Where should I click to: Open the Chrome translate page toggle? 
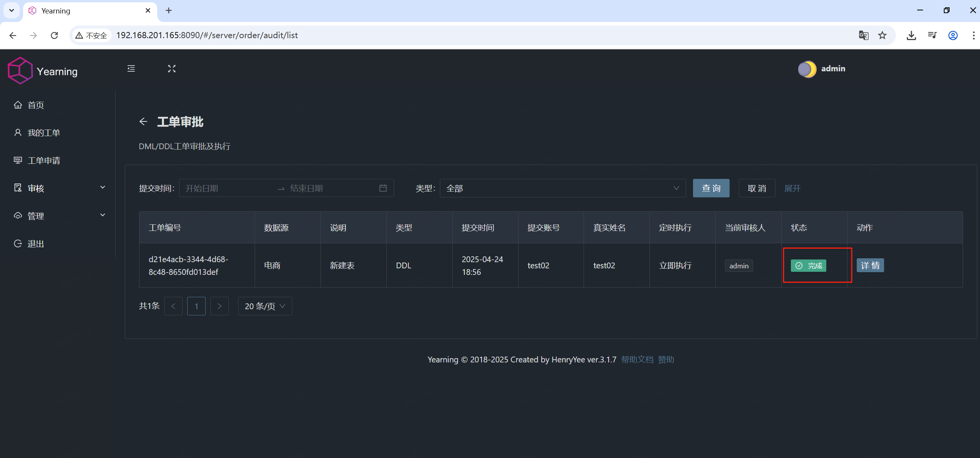click(864, 35)
